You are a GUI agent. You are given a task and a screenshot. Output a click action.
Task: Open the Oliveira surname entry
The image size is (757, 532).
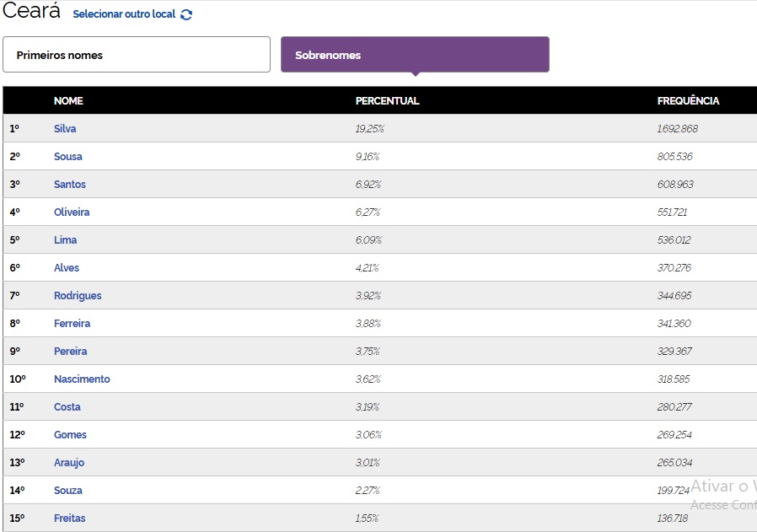click(72, 212)
